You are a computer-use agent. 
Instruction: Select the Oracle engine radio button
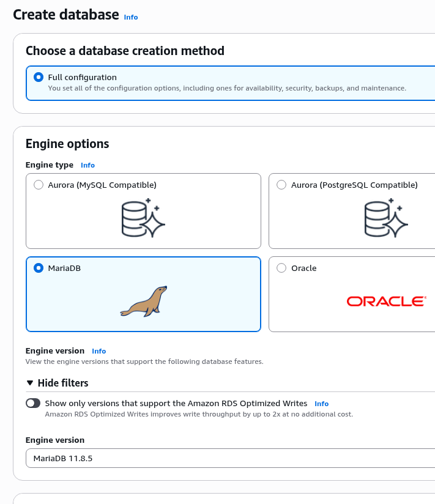tap(281, 268)
